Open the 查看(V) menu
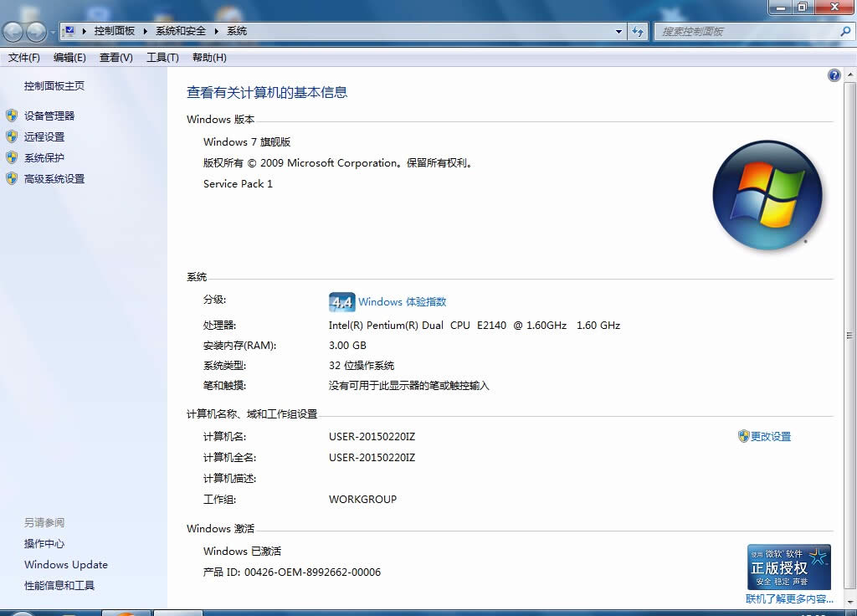This screenshot has height=616, width=857. 115,58
